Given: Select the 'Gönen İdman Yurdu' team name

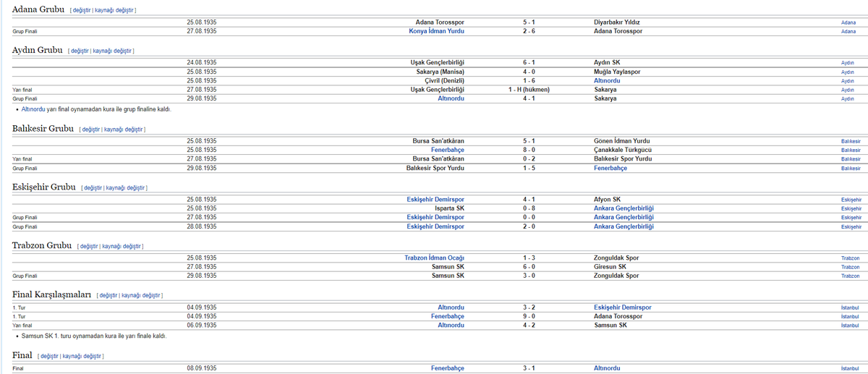Looking at the screenshot, I should 621,140.
